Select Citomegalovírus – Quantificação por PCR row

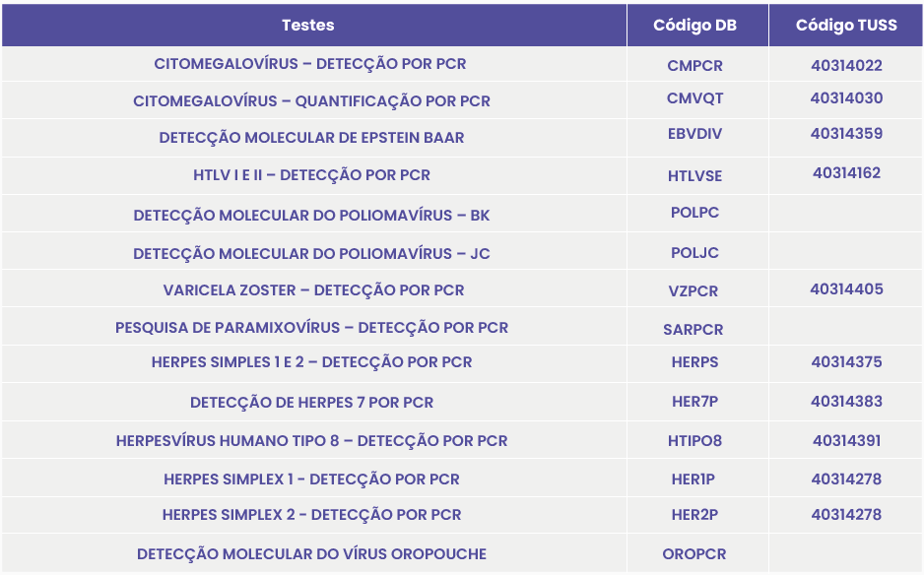click(x=311, y=101)
